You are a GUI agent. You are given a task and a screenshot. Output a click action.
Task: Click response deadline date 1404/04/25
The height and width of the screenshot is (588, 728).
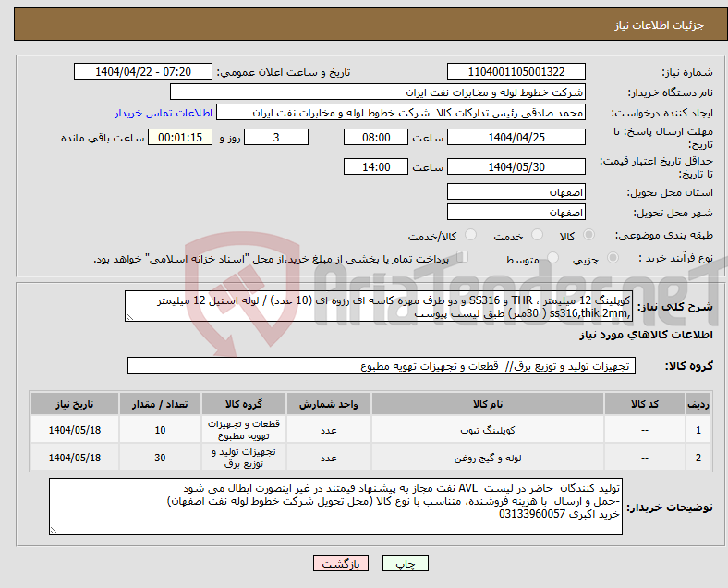[516, 137]
